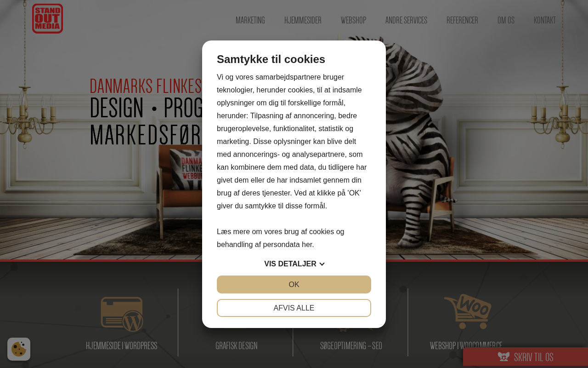Click the chevron beside Vis detaljer

pyautogui.click(x=322, y=264)
